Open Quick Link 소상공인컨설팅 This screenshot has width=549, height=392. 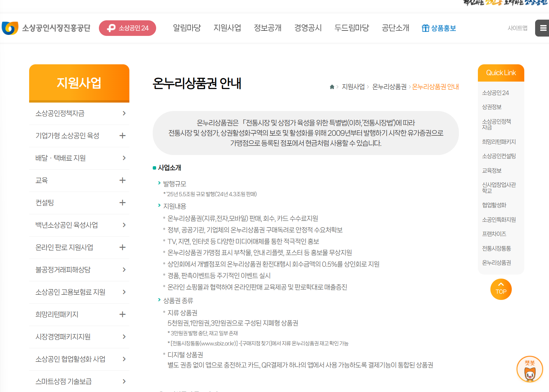coord(499,156)
